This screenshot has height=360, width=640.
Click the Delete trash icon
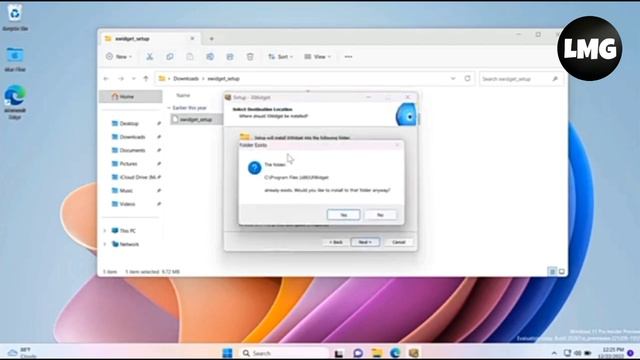coord(250,57)
